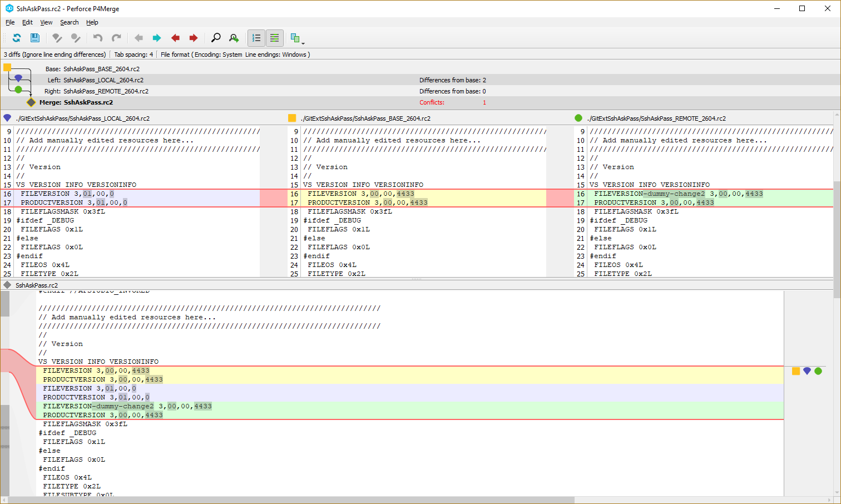841x504 pixels.
Task: Click 'FILEVERSION-dummy-change2' line in merge pane
Action: (x=127, y=406)
